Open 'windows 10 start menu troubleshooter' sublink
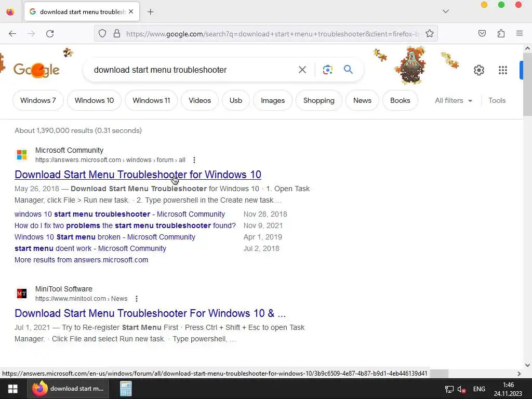Image resolution: width=532 pixels, height=399 pixels. click(120, 214)
